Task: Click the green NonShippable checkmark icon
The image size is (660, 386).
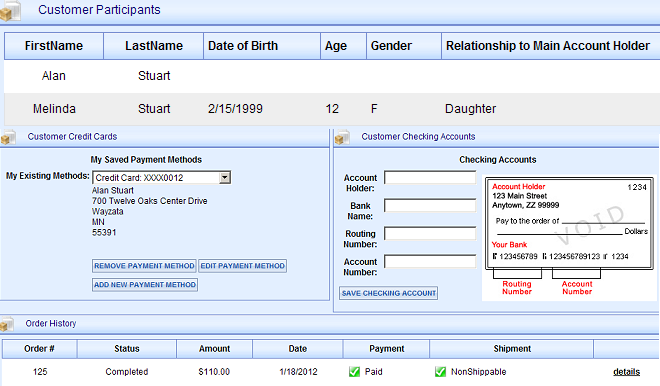Action: tap(440, 372)
